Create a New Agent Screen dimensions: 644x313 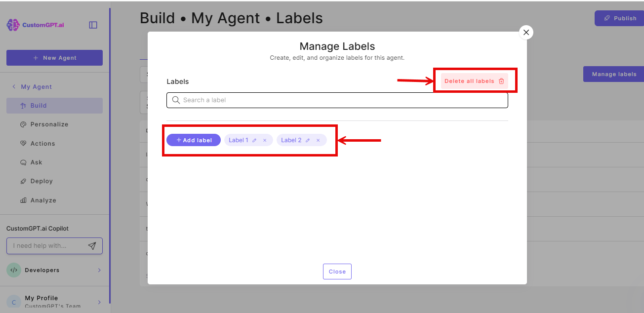coord(54,58)
